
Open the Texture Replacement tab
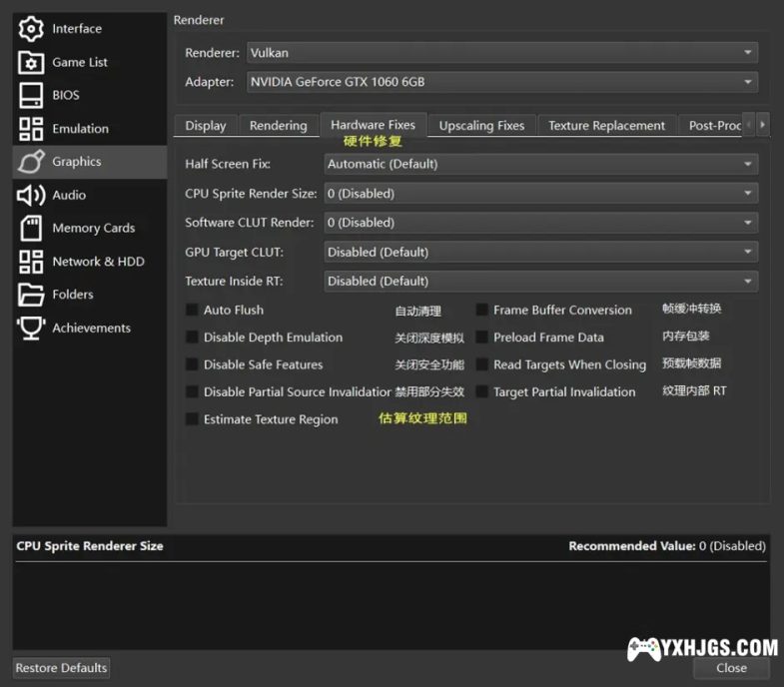tap(606, 126)
